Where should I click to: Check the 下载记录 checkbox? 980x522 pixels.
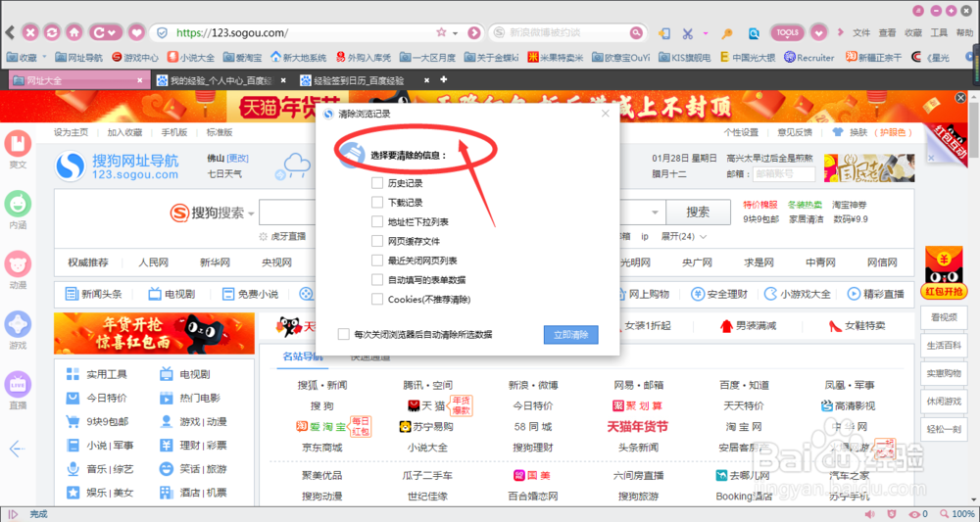click(x=377, y=203)
